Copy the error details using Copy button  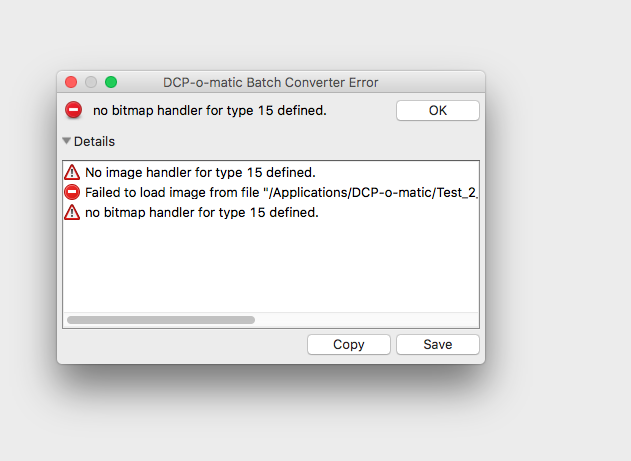pyautogui.click(x=348, y=344)
